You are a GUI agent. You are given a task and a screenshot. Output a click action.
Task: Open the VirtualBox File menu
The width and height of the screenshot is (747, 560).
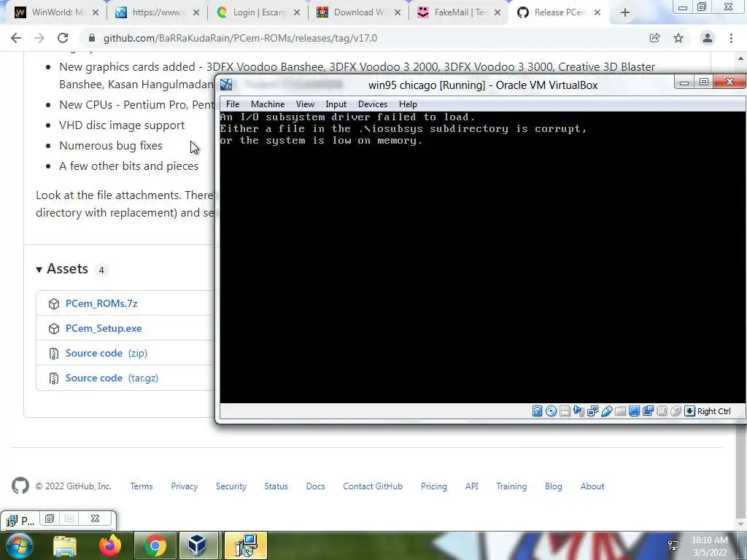233,104
